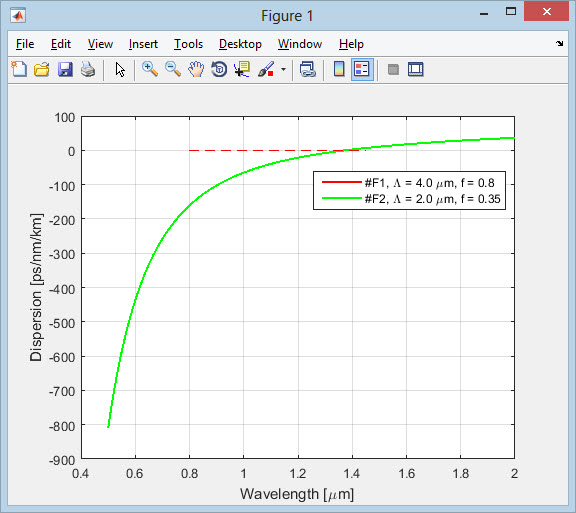The width and height of the screenshot is (576, 513).
Task: Open the Insert menu
Action: point(143,44)
